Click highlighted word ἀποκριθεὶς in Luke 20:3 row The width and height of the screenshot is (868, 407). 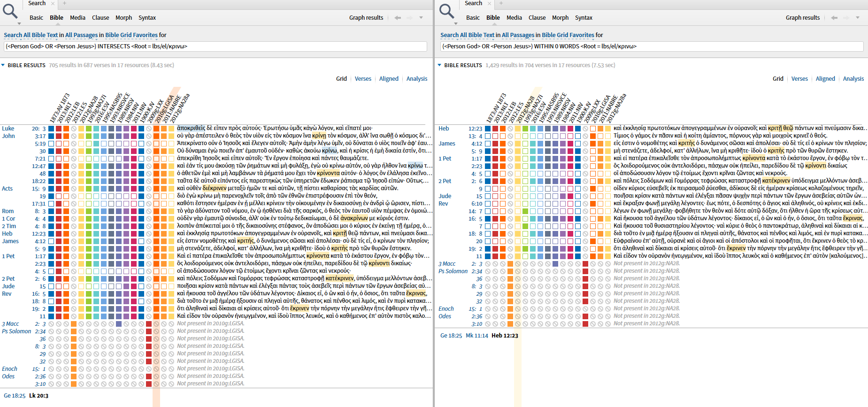pyautogui.click(x=191, y=128)
